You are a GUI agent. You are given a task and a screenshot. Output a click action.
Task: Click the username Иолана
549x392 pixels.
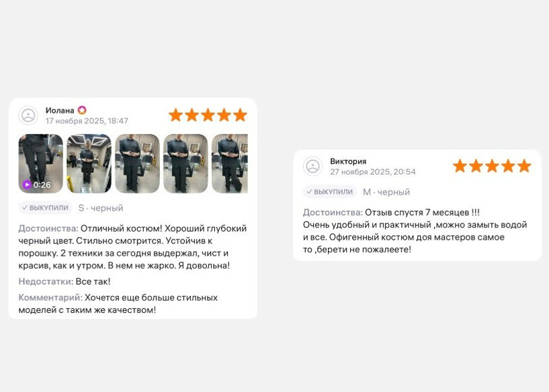pyautogui.click(x=60, y=111)
